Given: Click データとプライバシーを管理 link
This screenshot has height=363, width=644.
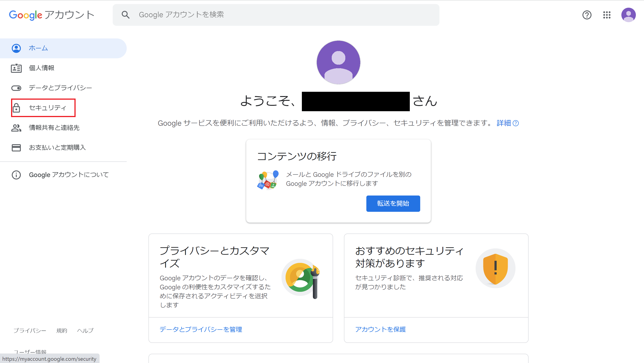Looking at the screenshot, I should [201, 329].
